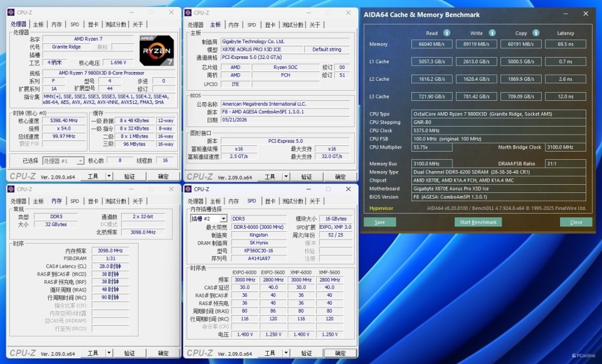Click memory frequency value 3098.0 MHz
This screenshot has height=364, width=602.
pos(110,251)
